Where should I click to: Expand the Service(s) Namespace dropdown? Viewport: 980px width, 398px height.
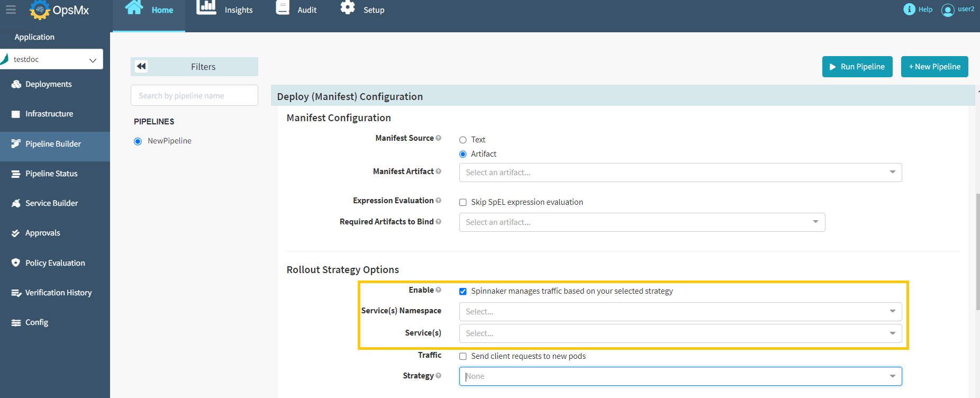(x=680, y=312)
